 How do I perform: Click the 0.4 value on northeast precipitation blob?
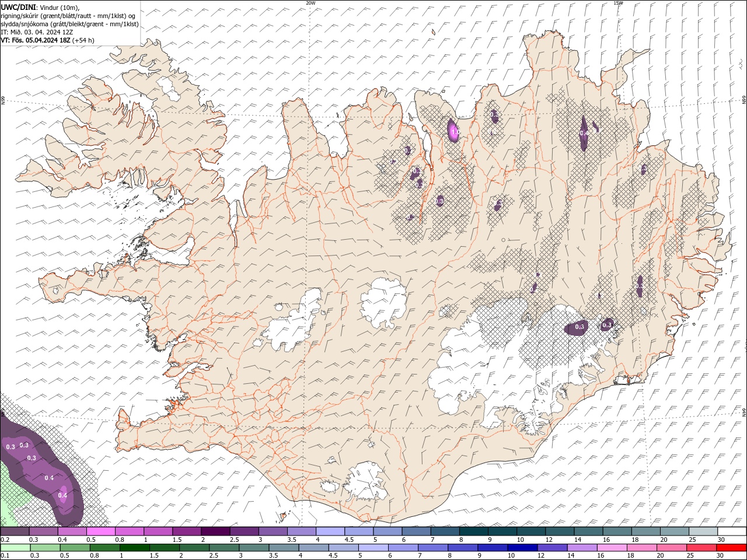(584, 134)
